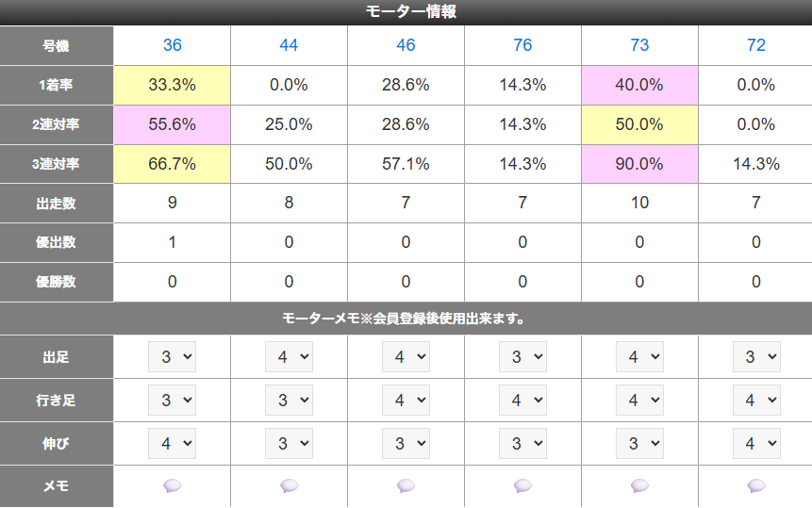
Task: Expand 伸び dropdown for motor 46
Action: pos(406,443)
